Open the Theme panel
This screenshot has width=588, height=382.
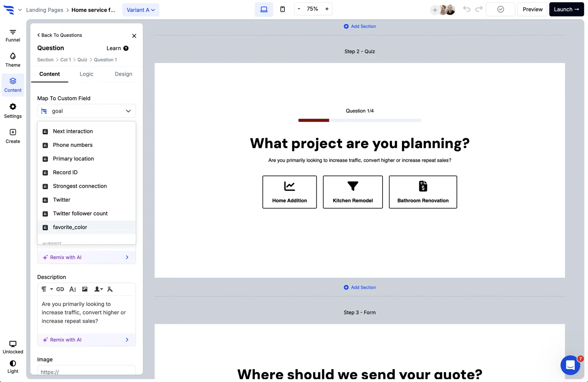click(13, 60)
